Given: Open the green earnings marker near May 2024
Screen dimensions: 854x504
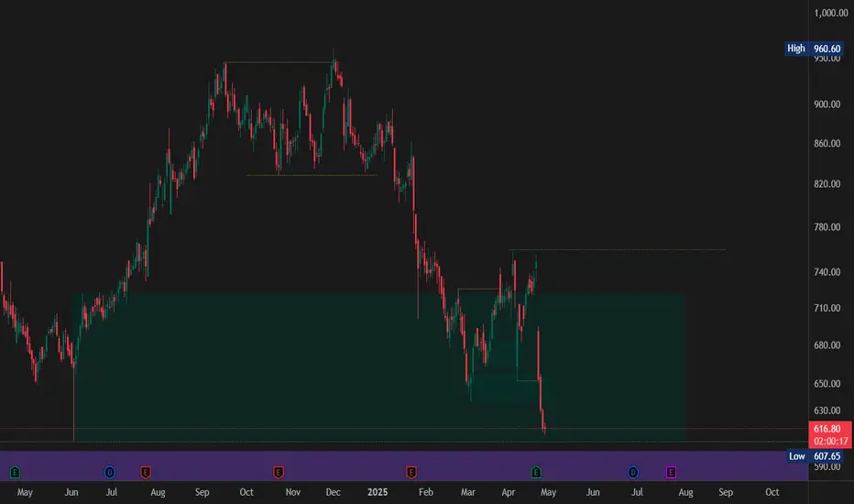Looking at the screenshot, I should coord(15,472).
